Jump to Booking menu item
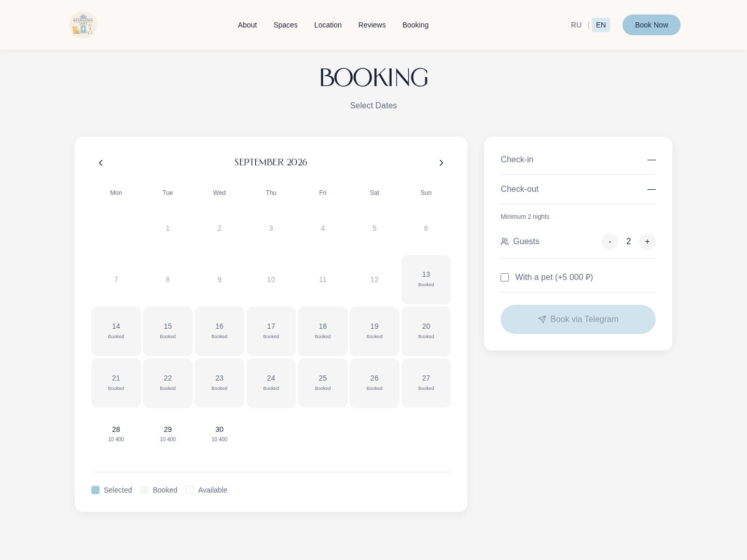Viewport: 747px width, 560px height. click(x=416, y=25)
